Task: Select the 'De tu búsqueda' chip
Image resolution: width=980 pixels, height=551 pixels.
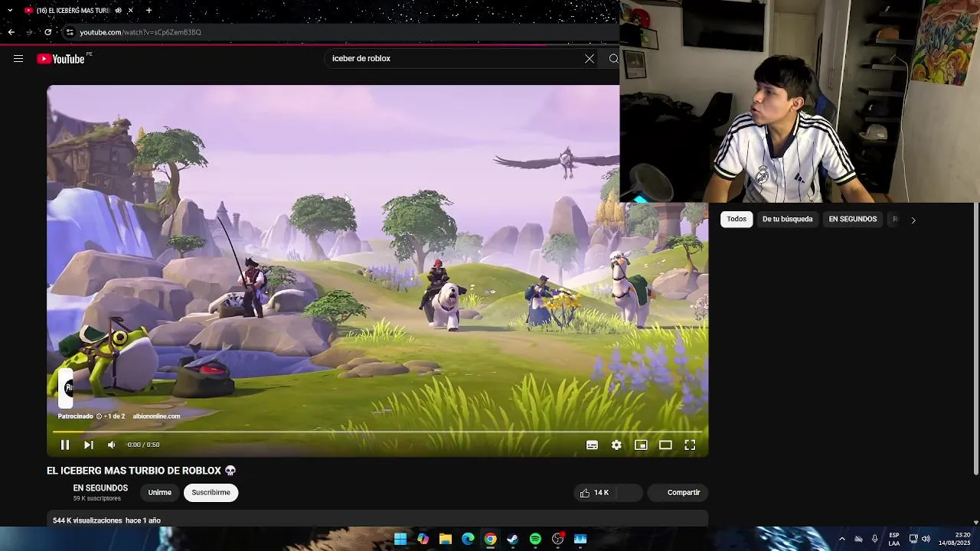Action: 787,220
